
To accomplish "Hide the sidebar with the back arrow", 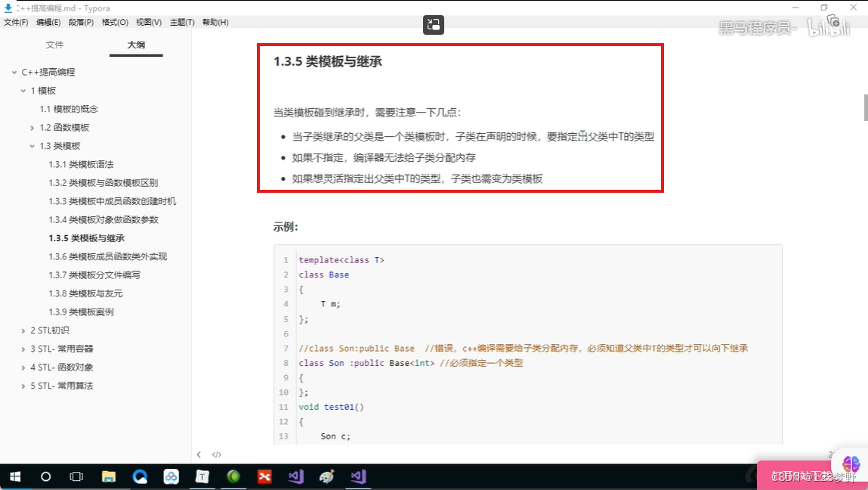I will coord(199,454).
